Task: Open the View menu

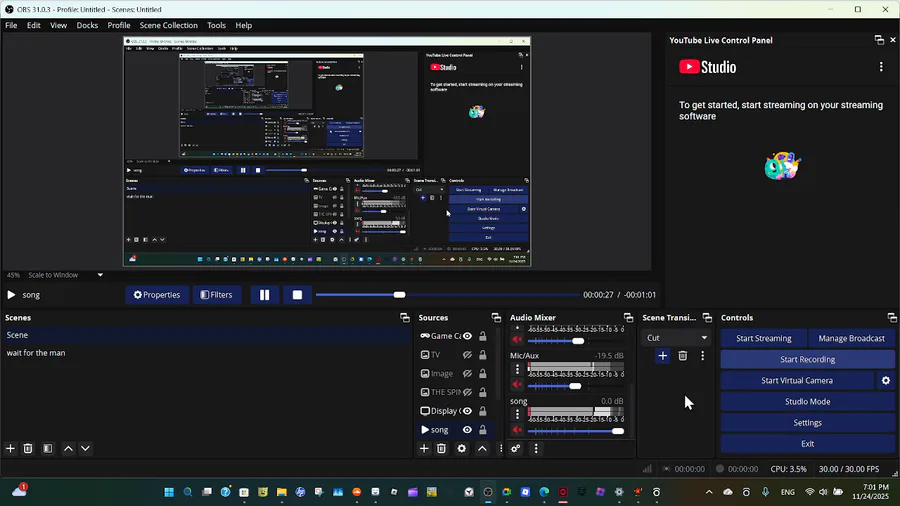Action: point(58,25)
